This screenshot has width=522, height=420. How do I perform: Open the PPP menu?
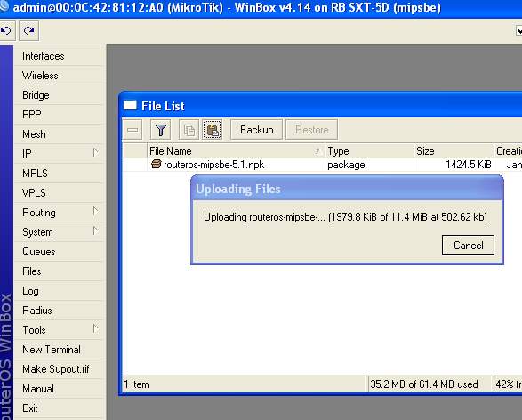click(60, 115)
